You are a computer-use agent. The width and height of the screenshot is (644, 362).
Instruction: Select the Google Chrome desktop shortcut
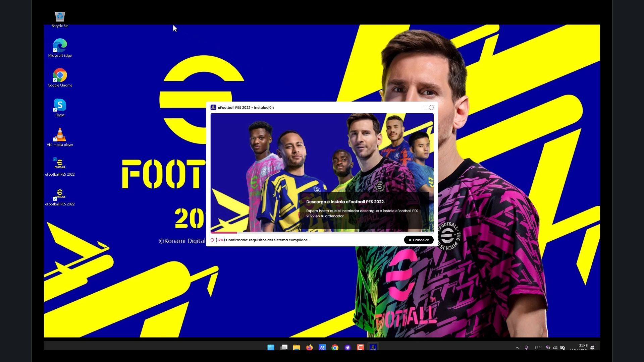point(60,78)
